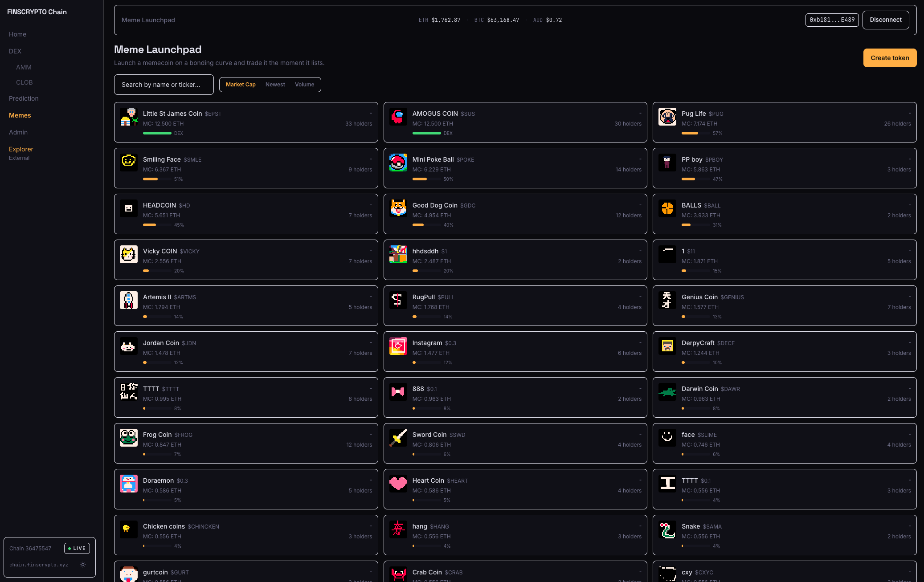This screenshot has width=924, height=582.
Task: Open the Admin page
Action: [x=18, y=132]
